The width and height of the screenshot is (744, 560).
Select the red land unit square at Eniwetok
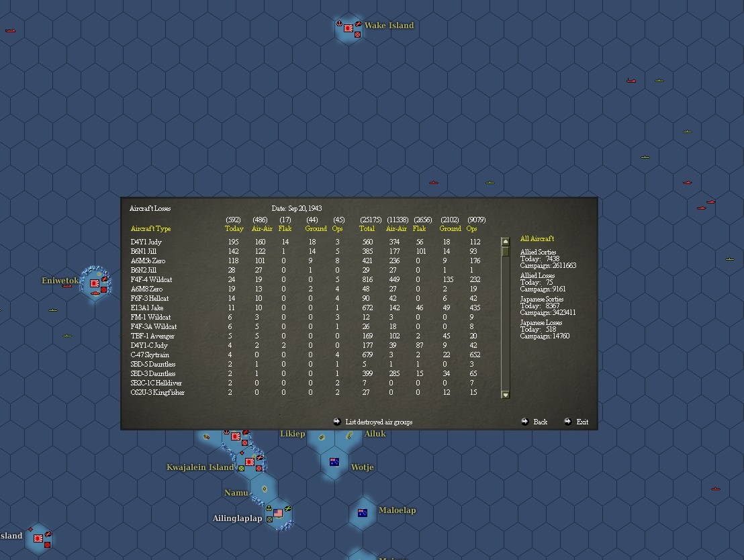103,289
